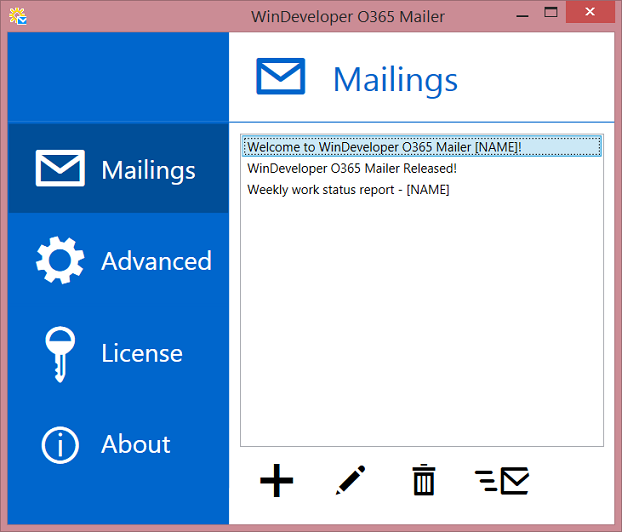
Task: Send the selected mailing using envelope-lines icon
Action: [x=502, y=481]
